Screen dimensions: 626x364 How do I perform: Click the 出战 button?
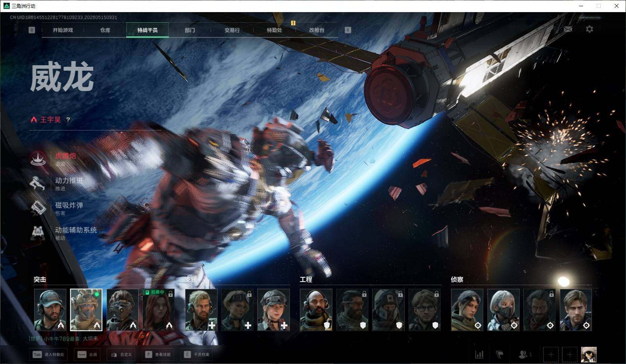point(87,355)
